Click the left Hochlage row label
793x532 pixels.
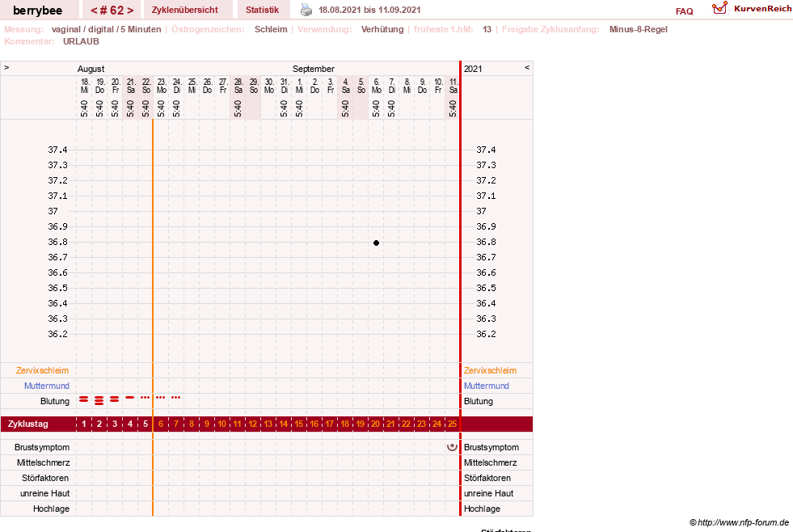[51, 509]
